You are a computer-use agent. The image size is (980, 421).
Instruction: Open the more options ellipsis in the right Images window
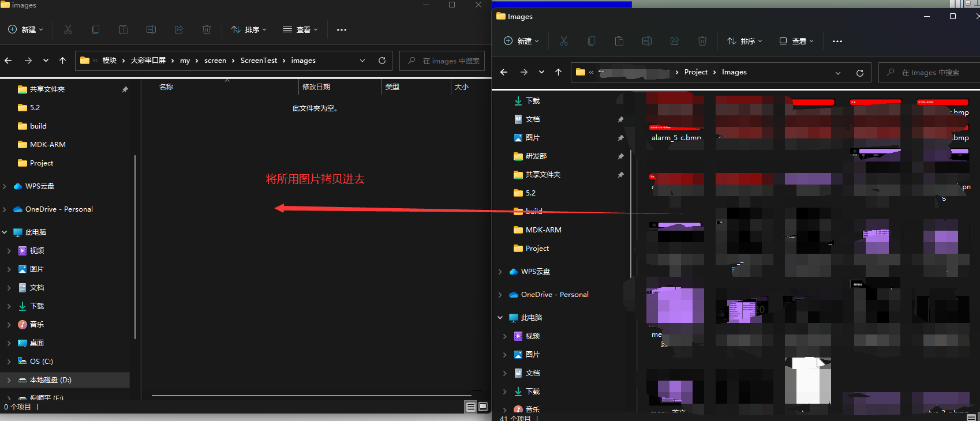point(837,41)
